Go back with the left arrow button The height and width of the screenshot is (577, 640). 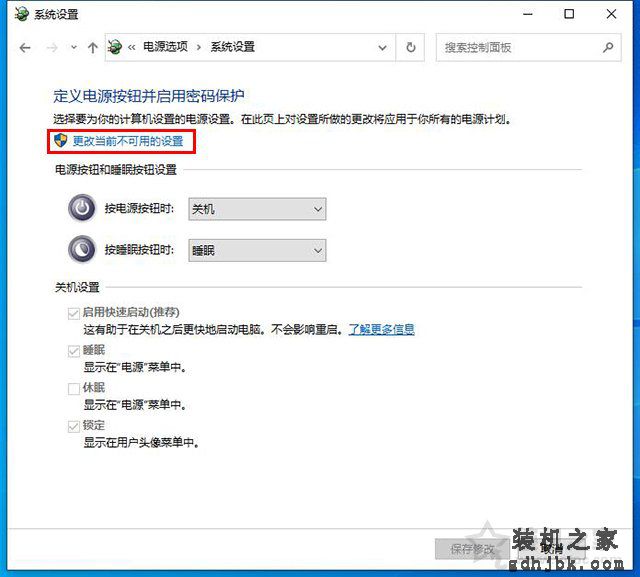pos(25,48)
